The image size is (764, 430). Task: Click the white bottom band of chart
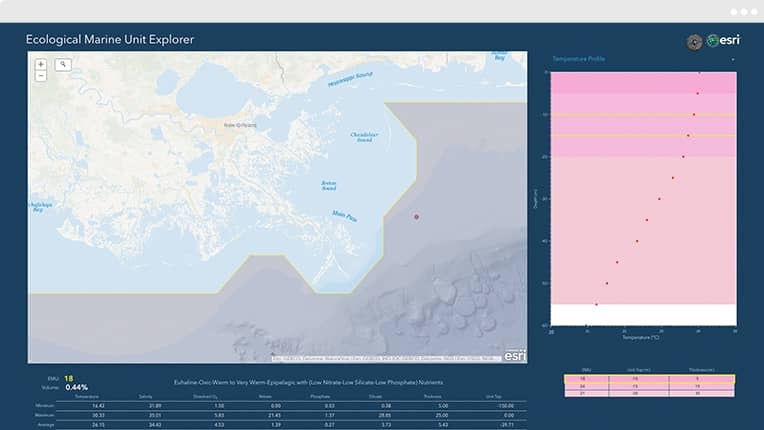coord(643,314)
